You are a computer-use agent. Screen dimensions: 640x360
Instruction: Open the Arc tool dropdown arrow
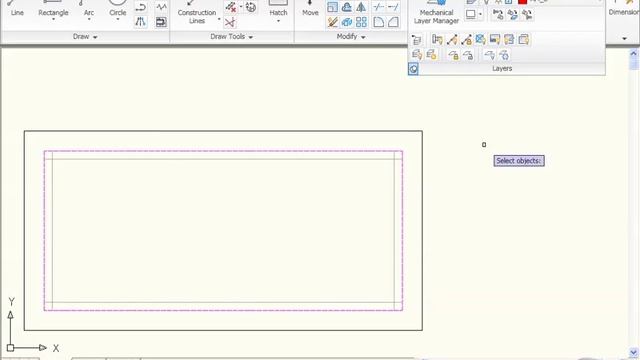89,19
